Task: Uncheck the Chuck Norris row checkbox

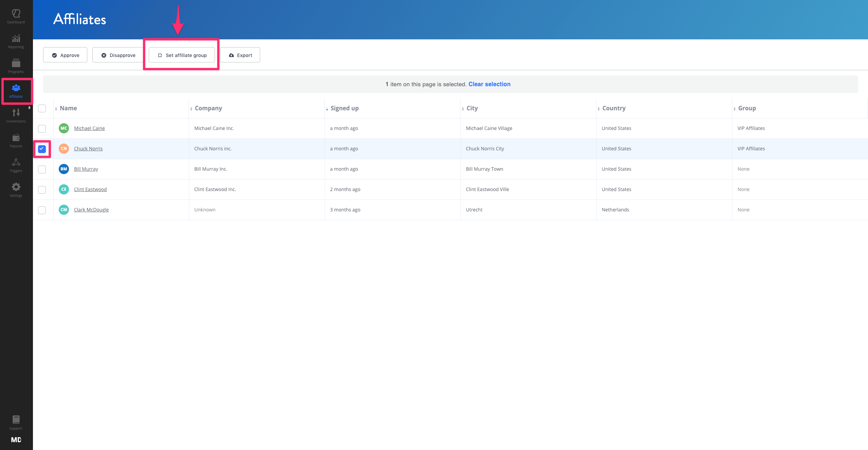Action: [42, 149]
